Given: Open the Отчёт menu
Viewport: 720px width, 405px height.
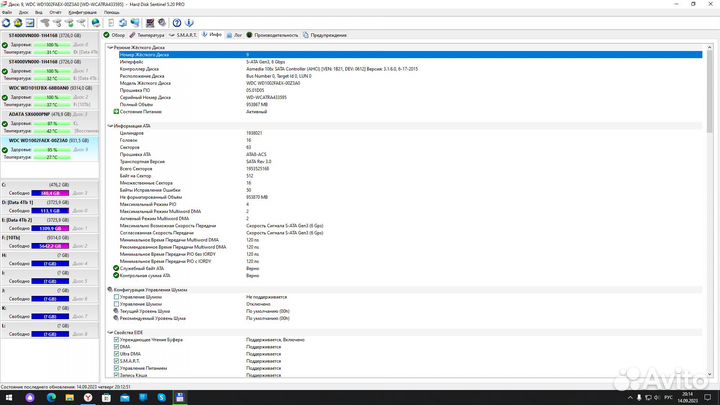Looking at the screenshot, I should (55, 12).
